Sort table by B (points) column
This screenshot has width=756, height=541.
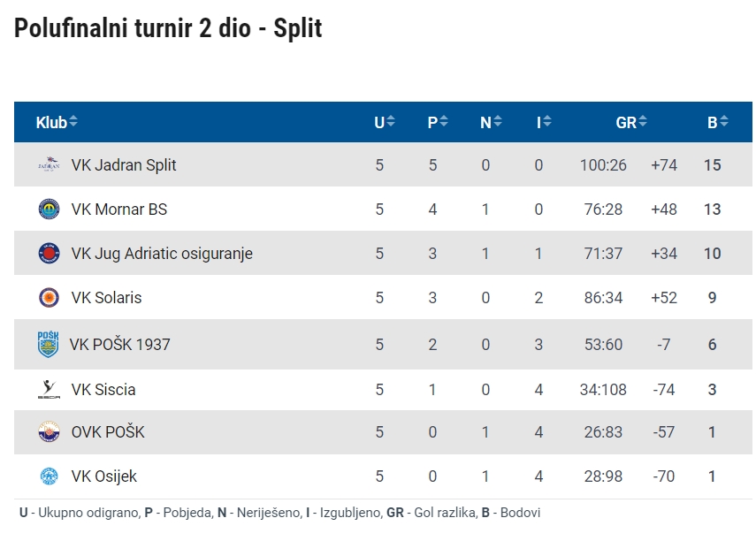click(x=717, y=123)
